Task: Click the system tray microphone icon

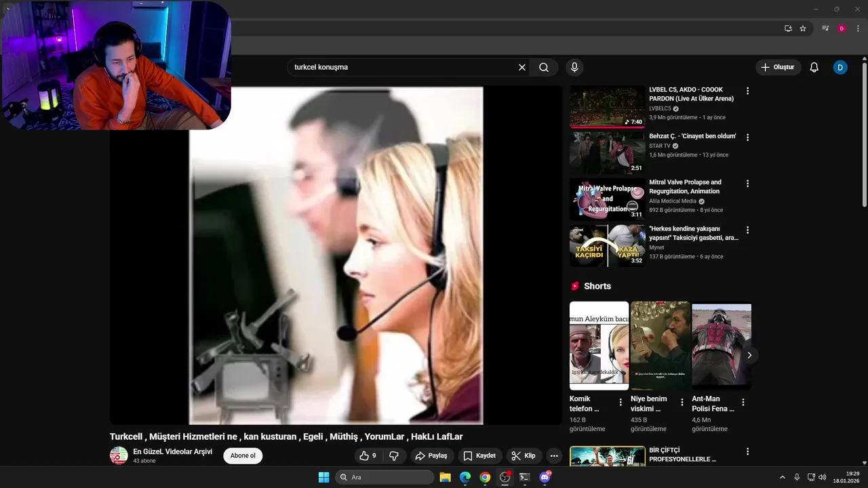Action: 797,477
